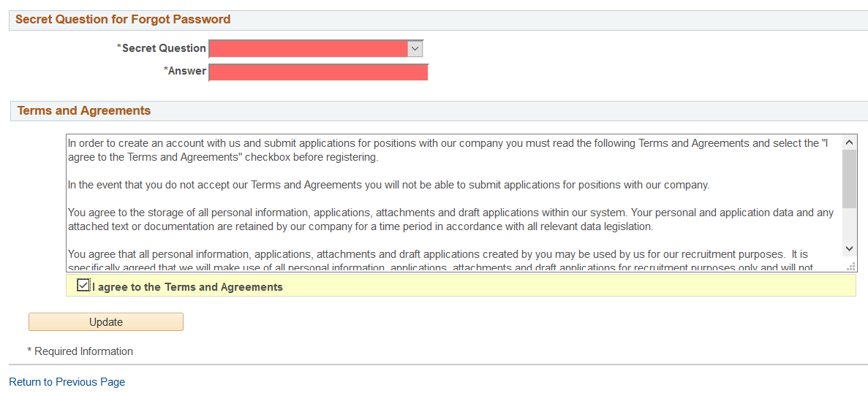Click the Required Information note

click(x=80, y=351)
